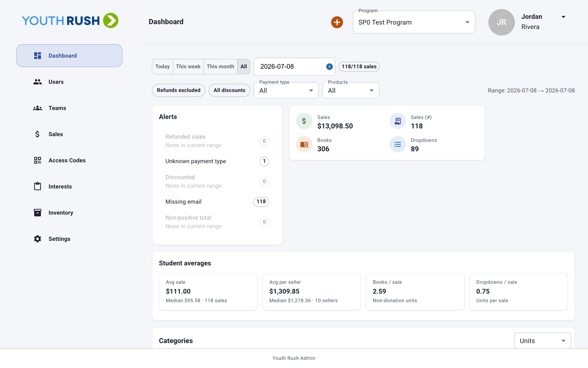Click the orange Books stat icon
588x368 pixels.
click(x=304, y=144)
